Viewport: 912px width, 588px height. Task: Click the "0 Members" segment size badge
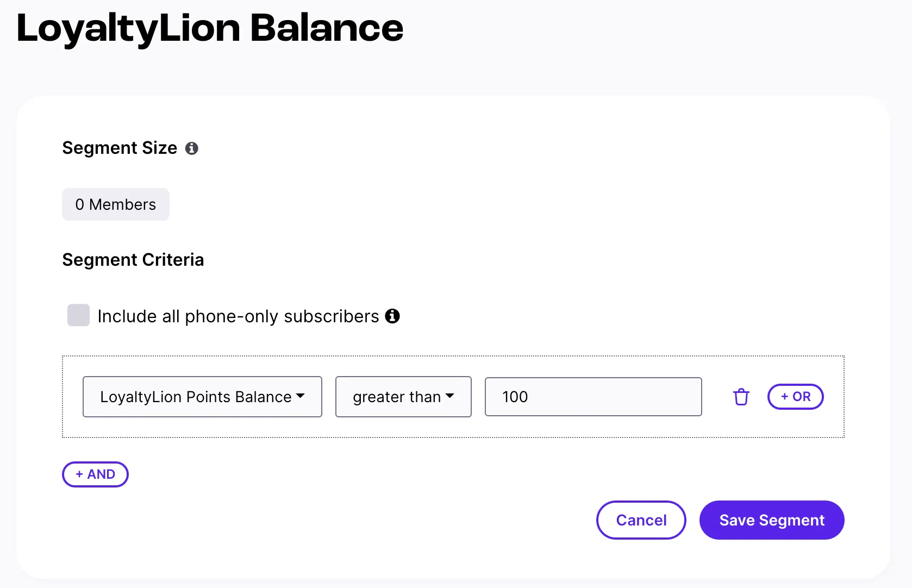click(115, 204)
